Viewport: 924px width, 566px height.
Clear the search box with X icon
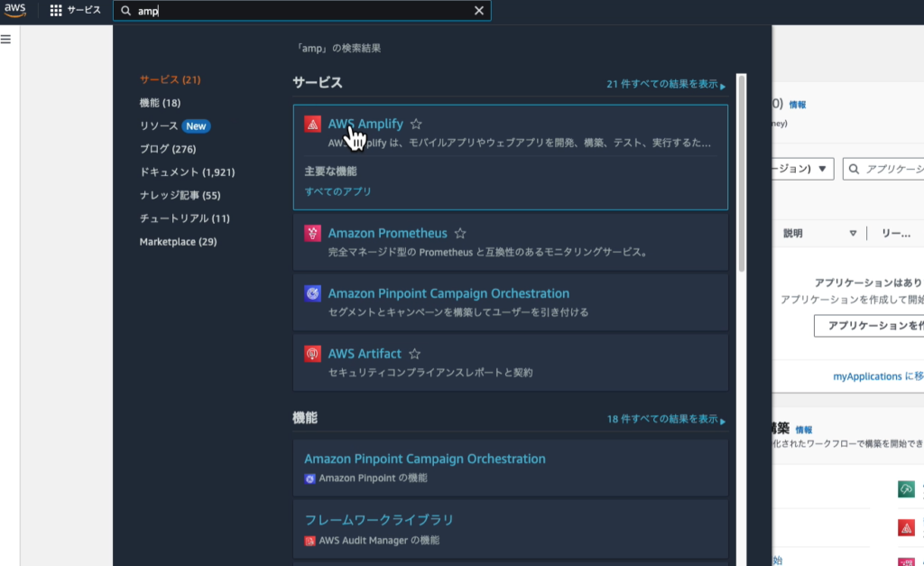[479, 11]
